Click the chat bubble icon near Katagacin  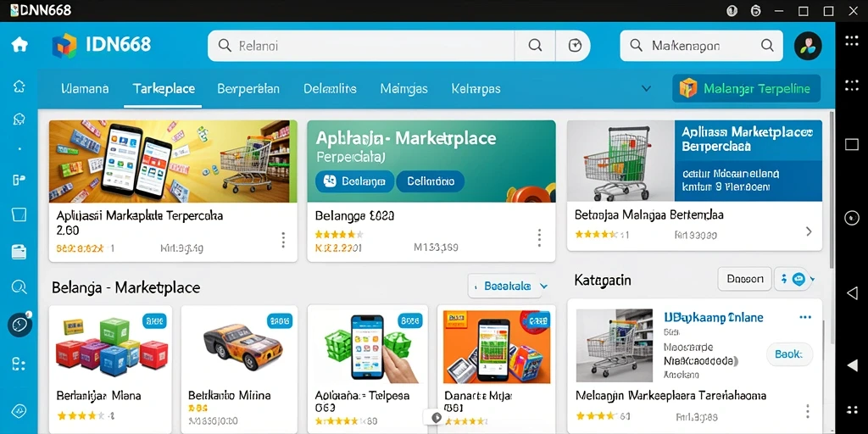point(798,280)
